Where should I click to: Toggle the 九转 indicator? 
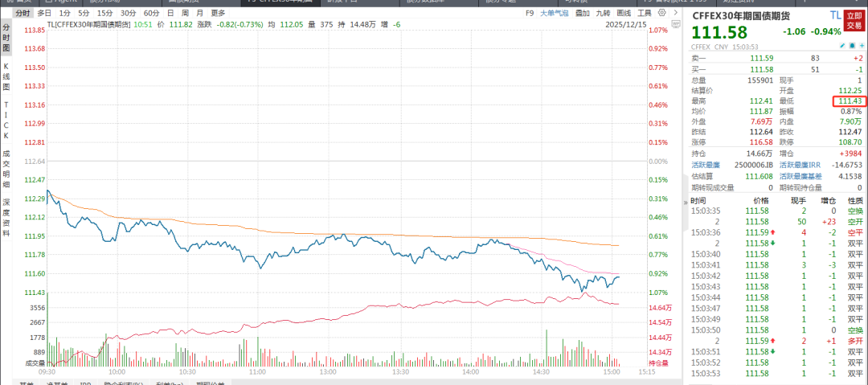[603, 14]
